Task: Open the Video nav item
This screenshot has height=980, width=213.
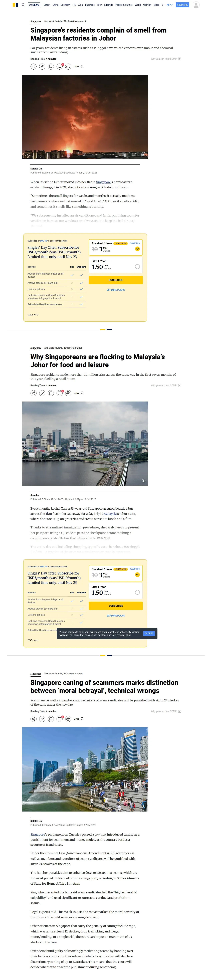Action: point(156,5)
